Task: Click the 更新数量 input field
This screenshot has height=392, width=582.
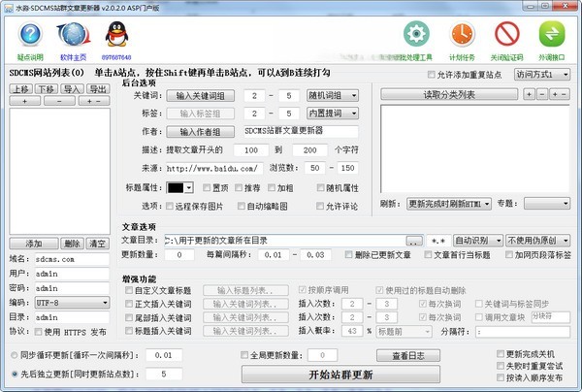Action: 179,255
